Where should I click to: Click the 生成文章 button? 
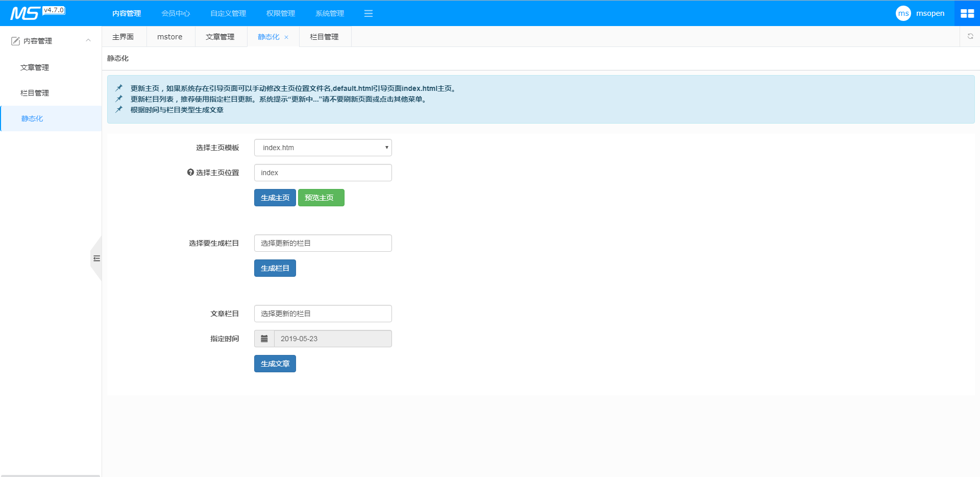point(275,364)
